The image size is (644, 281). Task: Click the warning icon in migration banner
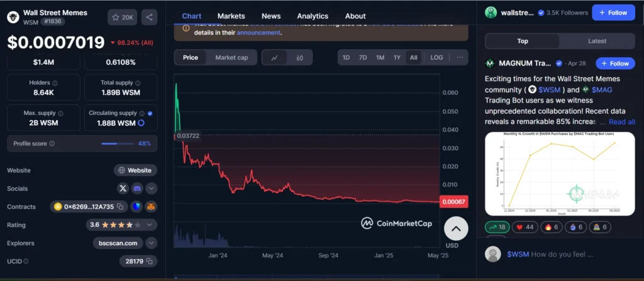186,28
